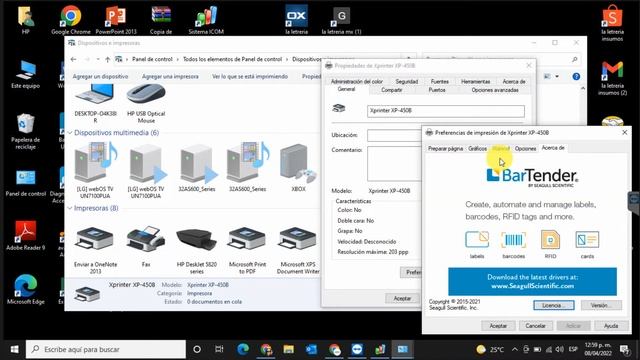Image resolution: width=640 pixels, height=360 pixels.
Task: Open Microsoft Edge desktop shortcut
Action: (25, 289)
